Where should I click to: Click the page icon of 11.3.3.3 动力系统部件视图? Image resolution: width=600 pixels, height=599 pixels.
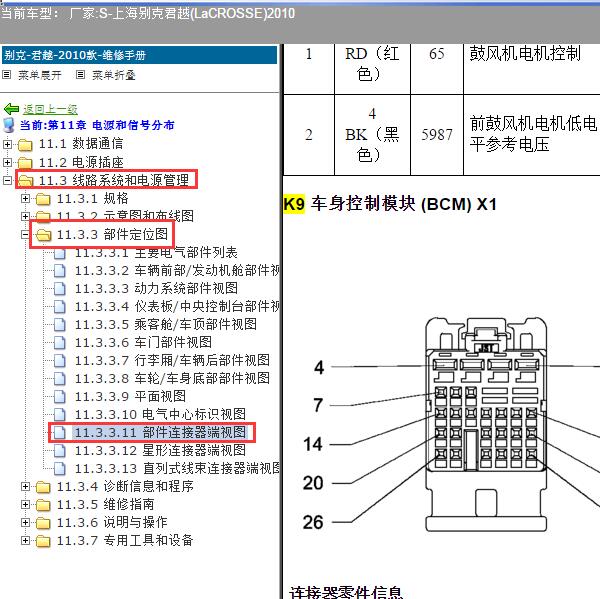coord(60,289)
